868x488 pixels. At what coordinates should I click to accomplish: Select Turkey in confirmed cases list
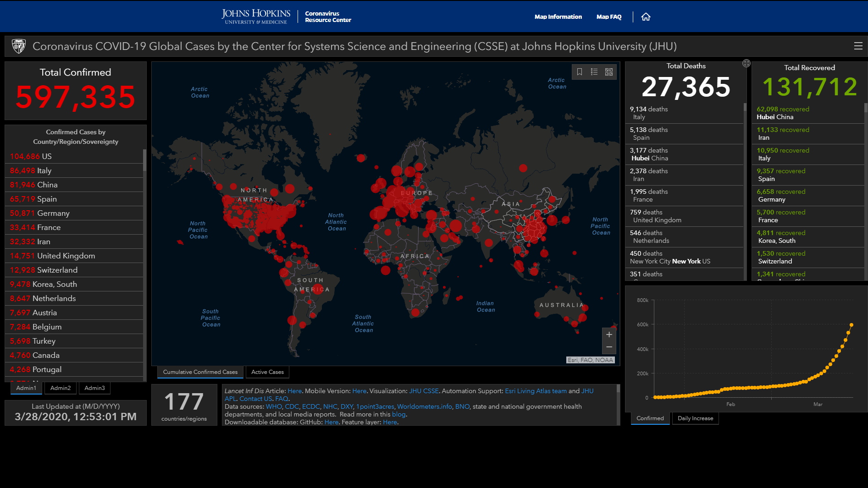click(x=74, y=341)
